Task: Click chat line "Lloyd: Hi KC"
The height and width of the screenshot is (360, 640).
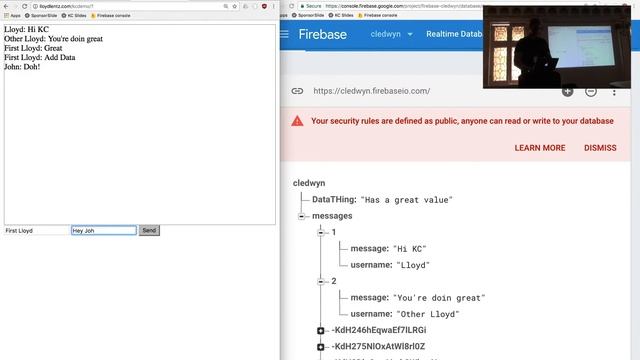Action: pyautogui.click(x=27, y=29)
